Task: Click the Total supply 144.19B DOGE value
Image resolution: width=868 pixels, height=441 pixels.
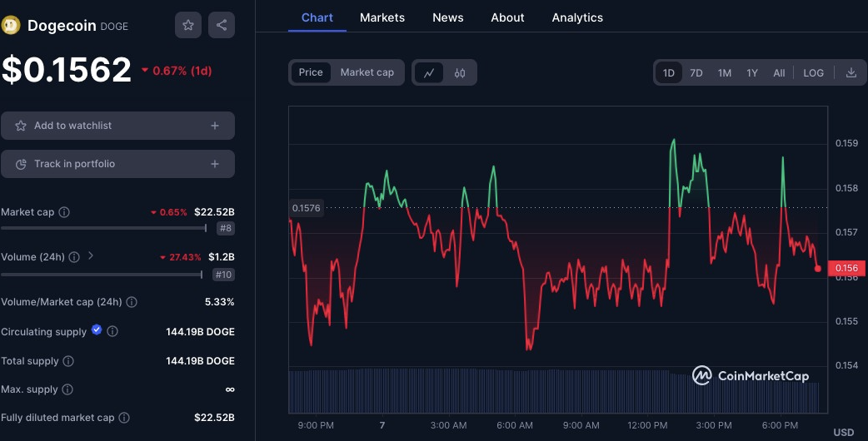Action: point(201,361)
